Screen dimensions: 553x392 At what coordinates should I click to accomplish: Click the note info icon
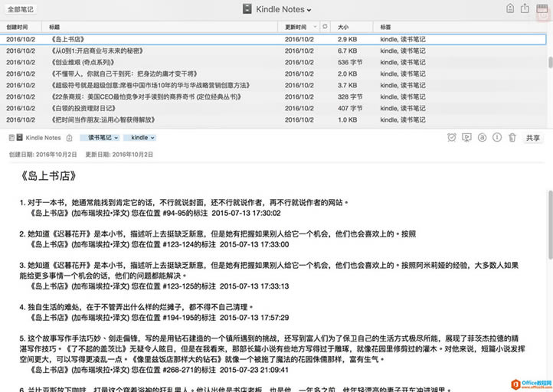click(x=497, y=138)
